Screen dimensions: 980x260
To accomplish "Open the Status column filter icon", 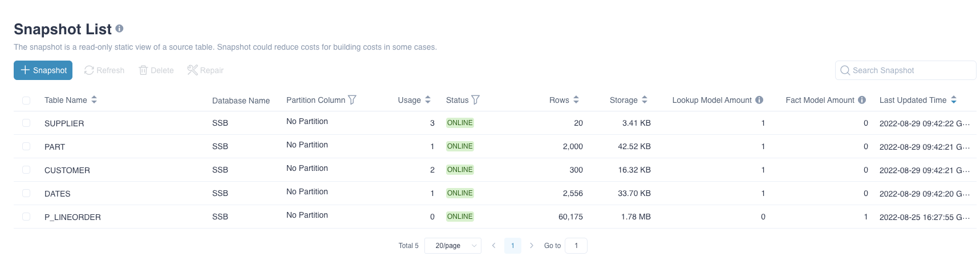I will point(475,100).
